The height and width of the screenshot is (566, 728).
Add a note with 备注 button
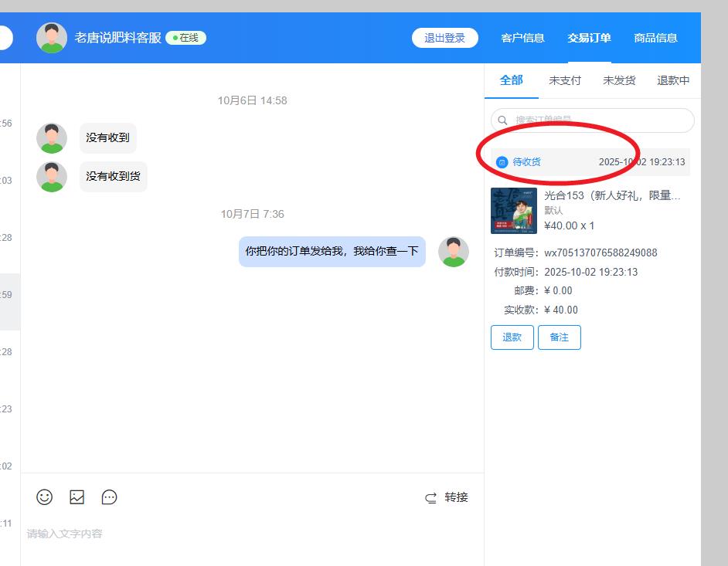click(x=559, y=337)
